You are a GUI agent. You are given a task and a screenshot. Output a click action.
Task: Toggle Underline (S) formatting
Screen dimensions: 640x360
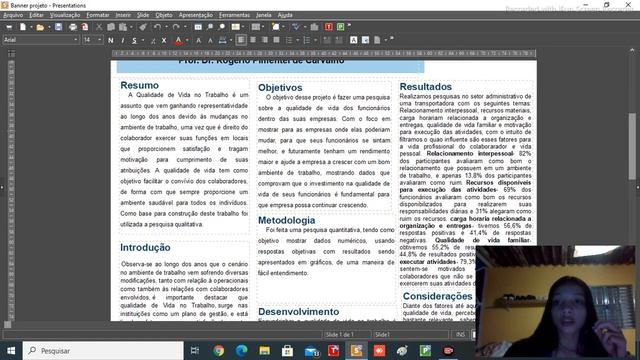click(x=134, y=40)
